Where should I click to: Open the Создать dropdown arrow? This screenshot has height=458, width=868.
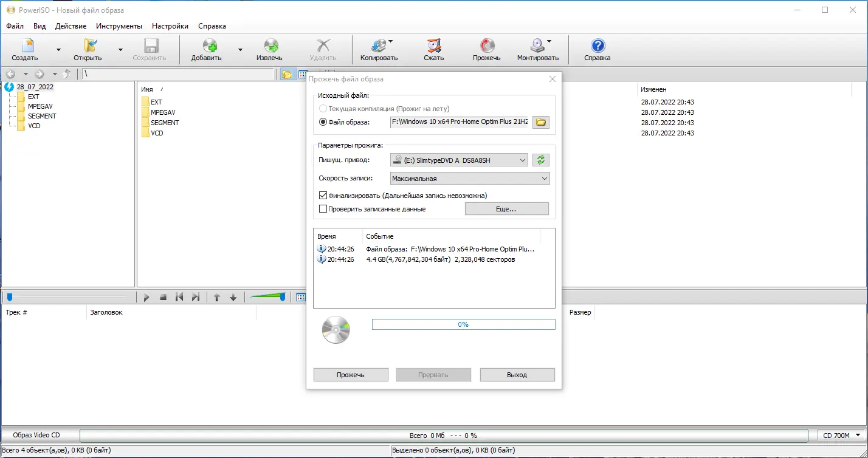click(x=58, y=50)
